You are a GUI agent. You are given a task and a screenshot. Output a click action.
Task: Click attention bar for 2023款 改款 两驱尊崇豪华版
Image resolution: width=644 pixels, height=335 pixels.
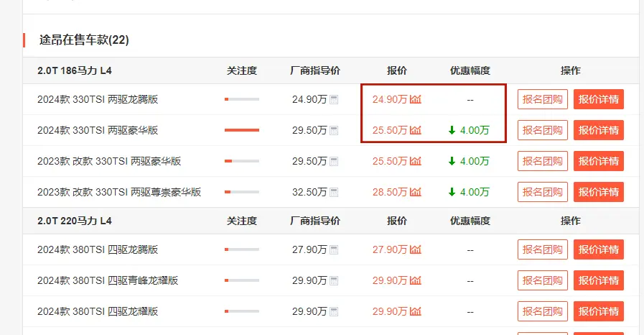click(242, 192)
